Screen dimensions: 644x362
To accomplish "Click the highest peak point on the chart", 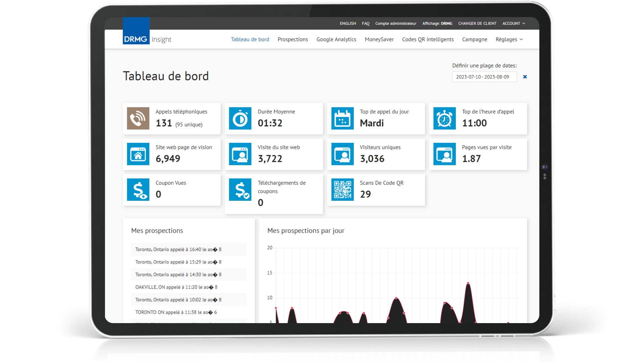I will click(468, 283).
